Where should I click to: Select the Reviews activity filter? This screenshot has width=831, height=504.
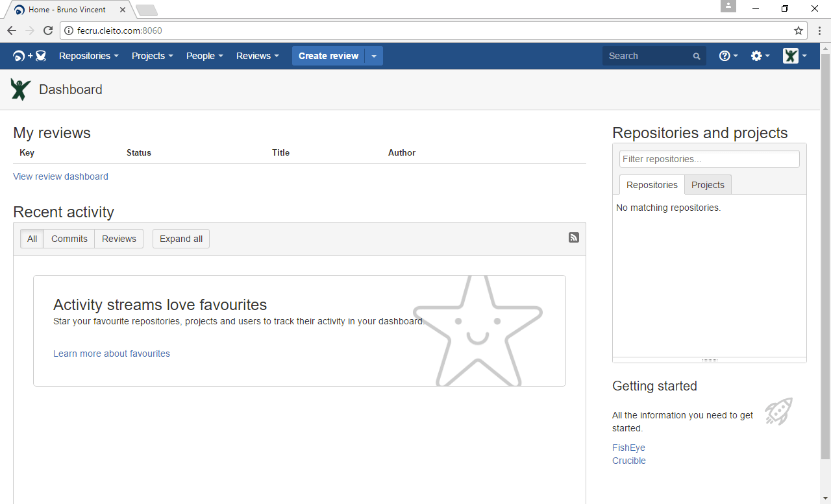pos(119,239)
